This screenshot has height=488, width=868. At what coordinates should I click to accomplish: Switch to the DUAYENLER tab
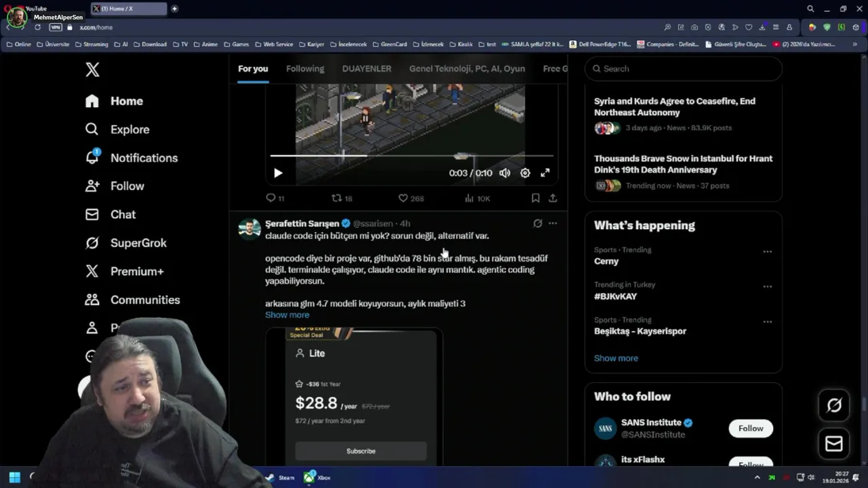pyautogui.click(x=367, y=68)
